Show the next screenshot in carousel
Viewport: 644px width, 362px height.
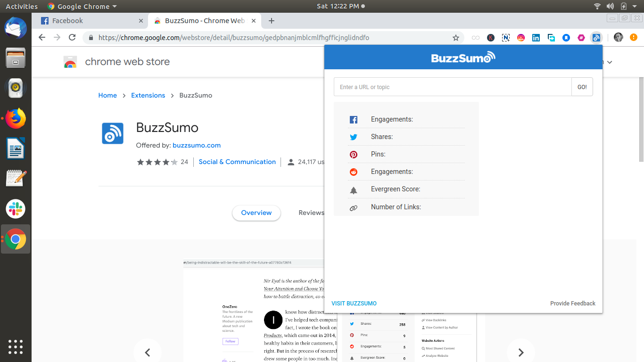click(520, 352)
